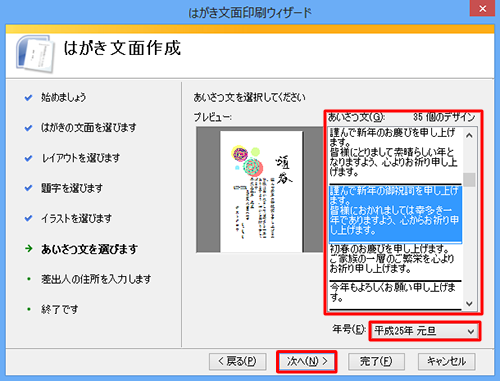This screenshot has height=381, width=500.
Task: Click the 年号(E) label
Action: coord(349,330)
